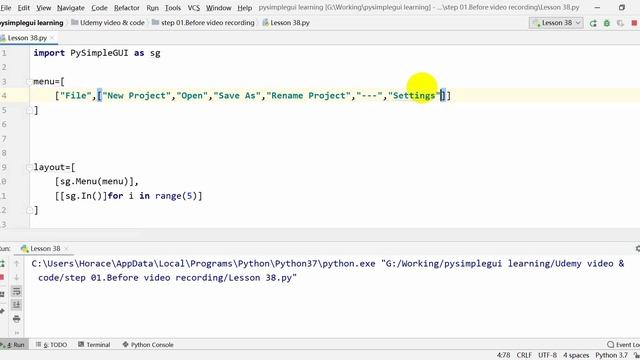
Task: Click the Python 3.7 interpreter selector
Action: (x=611, y=355)
